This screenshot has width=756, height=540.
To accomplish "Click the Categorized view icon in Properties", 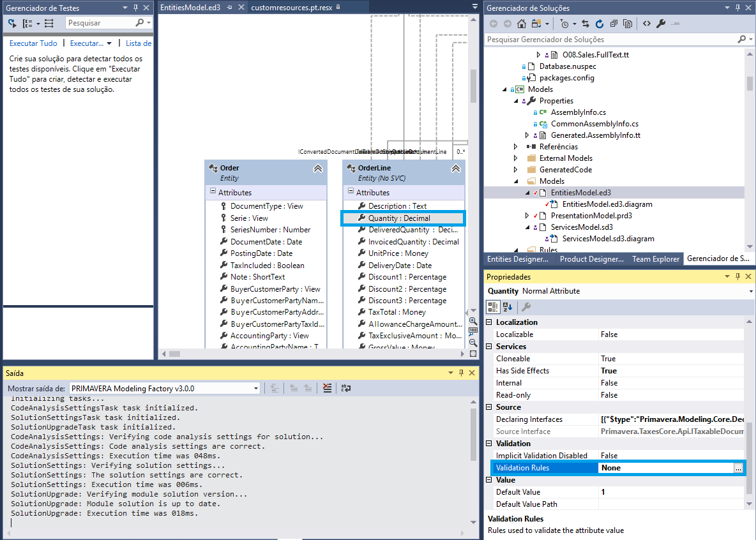I will pos(493,306).
